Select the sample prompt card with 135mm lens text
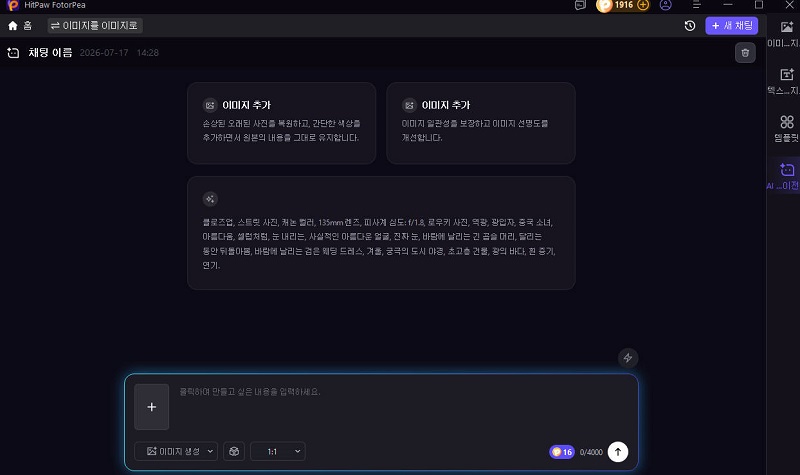Image resolution: width=800 pixels, height=475 pixels. click(x=381, y=233)
